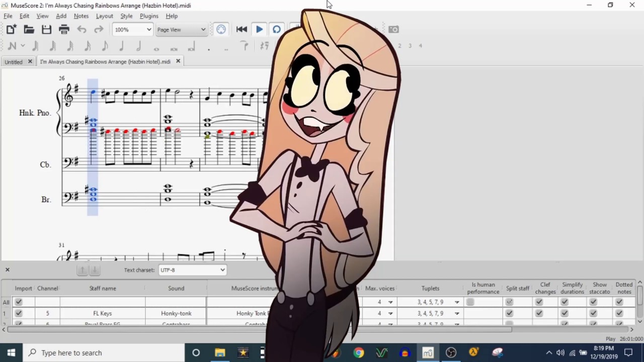Image resolution: width=644 pixels, height=362 pixels.
Task: Open the Plugins menu
Action: [x=149, y=16]
